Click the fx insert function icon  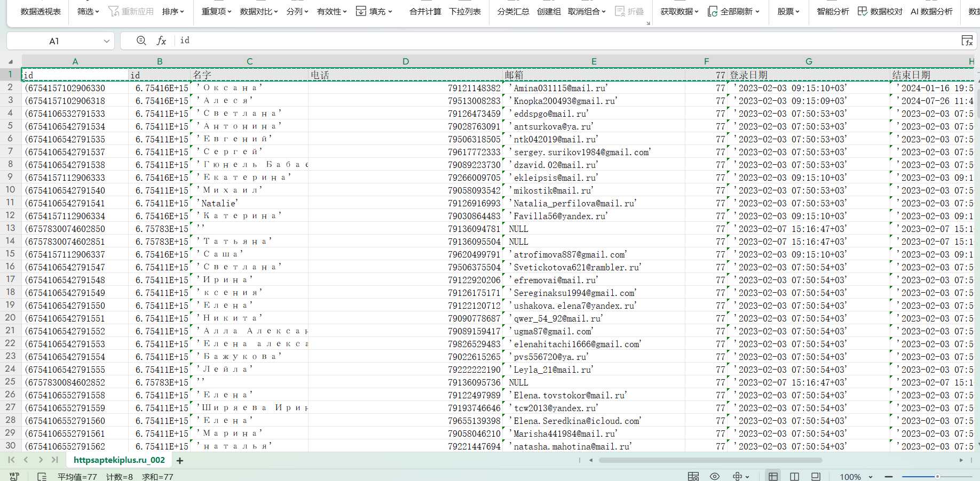click(x=161, y=41)
